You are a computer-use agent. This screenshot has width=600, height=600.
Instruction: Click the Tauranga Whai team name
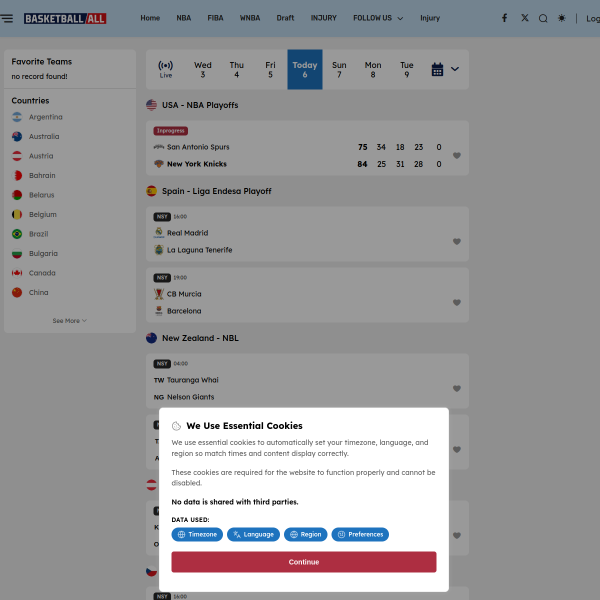click(x=192, y=380)
